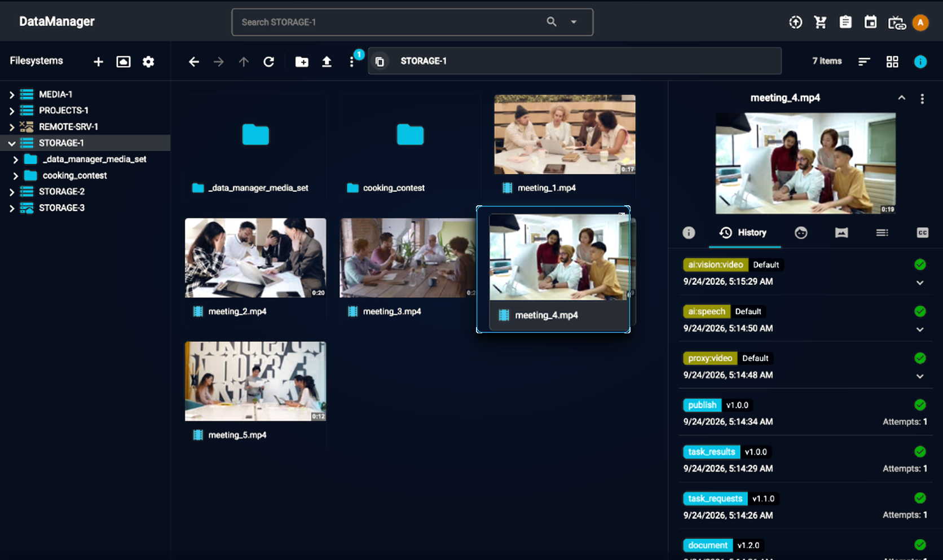
Task: Click the proxy:video tag
Action: (x=710, y=358)
